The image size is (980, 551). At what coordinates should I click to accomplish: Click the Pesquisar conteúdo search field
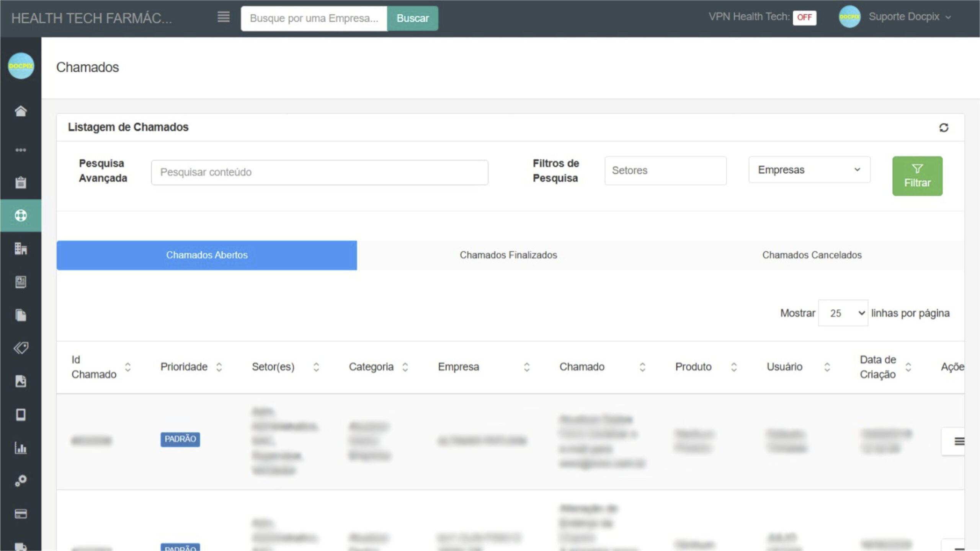point(319,172)
